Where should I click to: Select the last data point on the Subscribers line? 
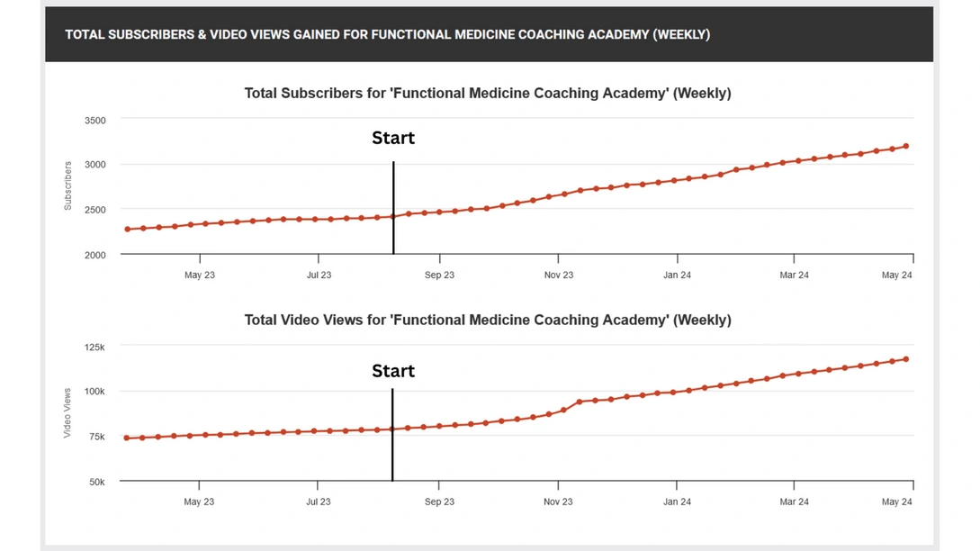tap(905, 146)
